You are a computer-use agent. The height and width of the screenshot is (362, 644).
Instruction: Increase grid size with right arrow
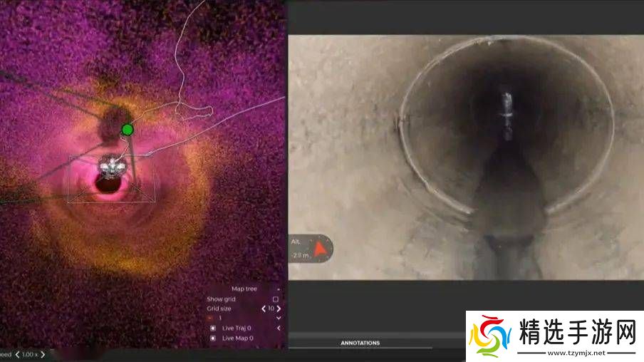tap(279, 309)
